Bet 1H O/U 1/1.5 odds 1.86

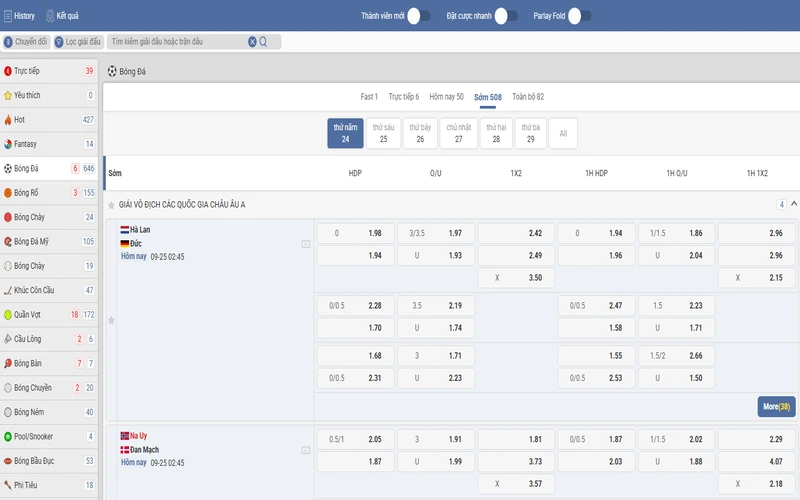(677, 233)
